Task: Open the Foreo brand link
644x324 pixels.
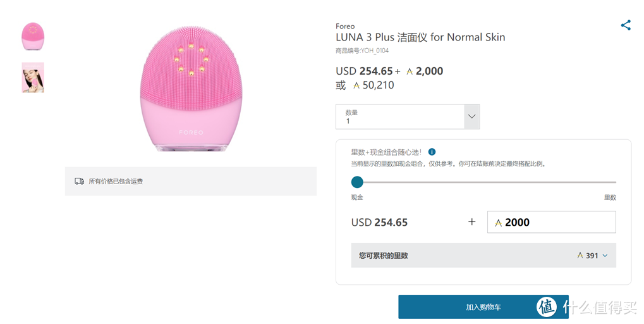Action: click(x=345, y=27)
